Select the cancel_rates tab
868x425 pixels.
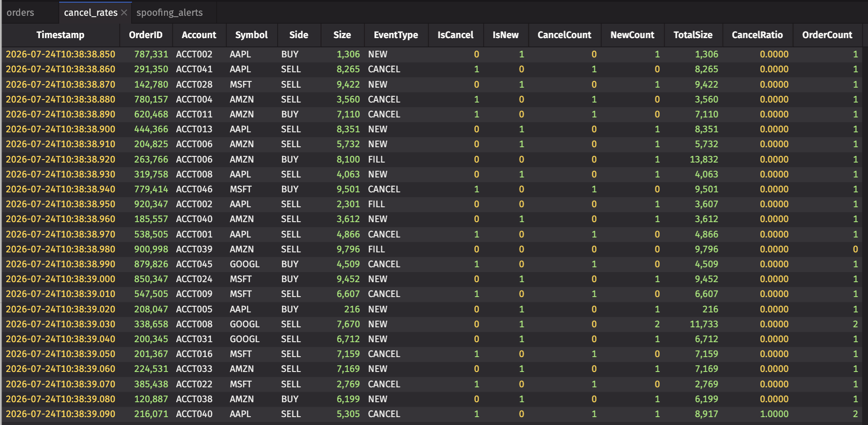pos(91,12)
